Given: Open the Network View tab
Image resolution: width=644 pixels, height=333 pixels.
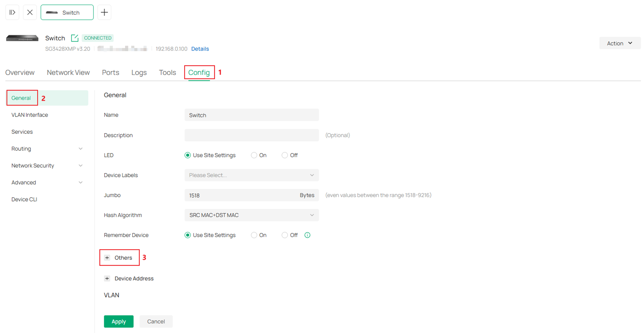Looking at the screenshot, I should [68, 72].
